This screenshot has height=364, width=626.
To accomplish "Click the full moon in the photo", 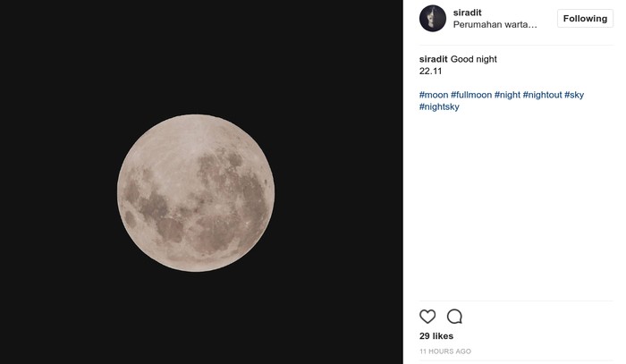I will point(196,193).
